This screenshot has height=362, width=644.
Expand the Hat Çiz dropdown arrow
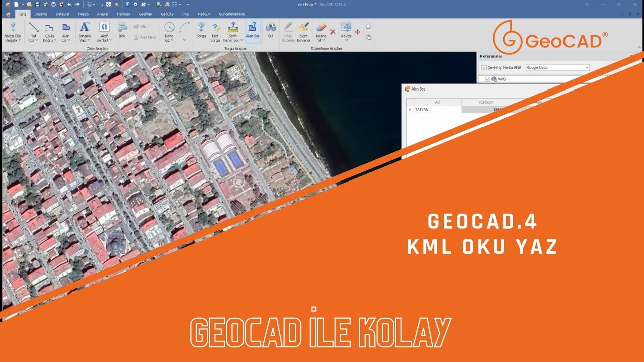click(37, 40)
